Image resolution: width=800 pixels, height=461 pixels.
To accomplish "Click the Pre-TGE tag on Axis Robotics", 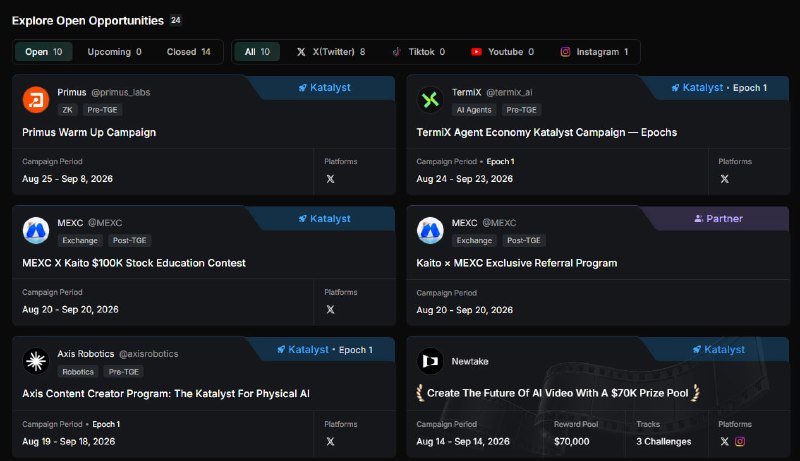I will click(123, 372).
